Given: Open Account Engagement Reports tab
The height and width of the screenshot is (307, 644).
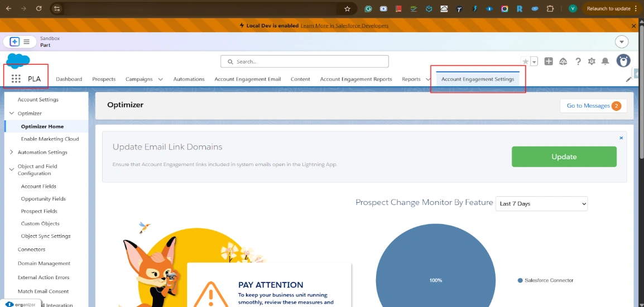Looking at the screenshot, I should pos(356,79).
